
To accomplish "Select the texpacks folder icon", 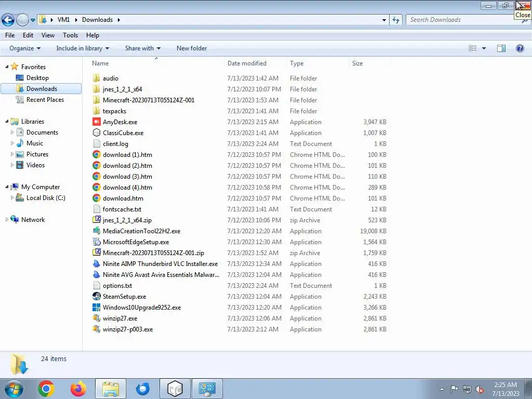I will [96, 111].
